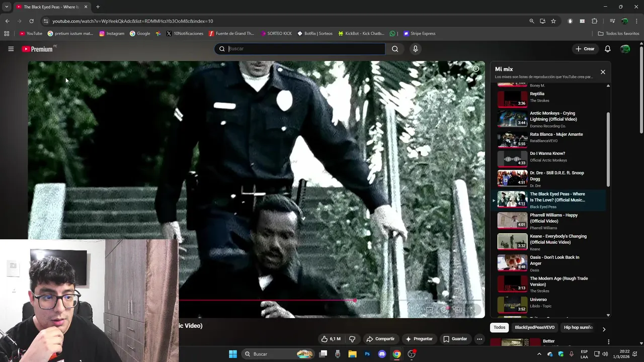Expand the tab search dropdown arrow
The image size is (644, 362).
tap(7, 7)
